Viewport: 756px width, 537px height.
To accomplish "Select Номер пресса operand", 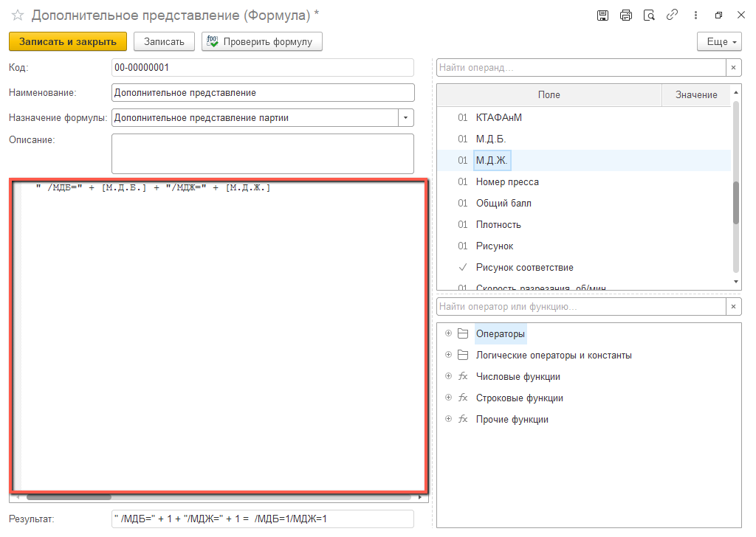I will 507,182.
